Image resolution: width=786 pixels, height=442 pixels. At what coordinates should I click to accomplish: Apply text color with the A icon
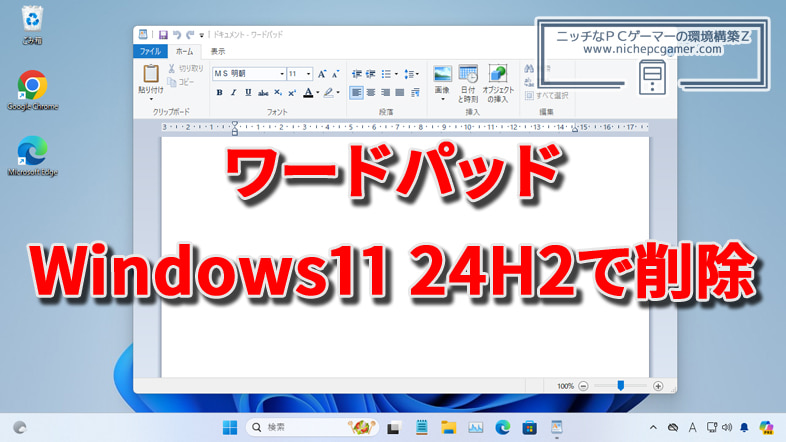pyautogui.click(x=308, y=93)
